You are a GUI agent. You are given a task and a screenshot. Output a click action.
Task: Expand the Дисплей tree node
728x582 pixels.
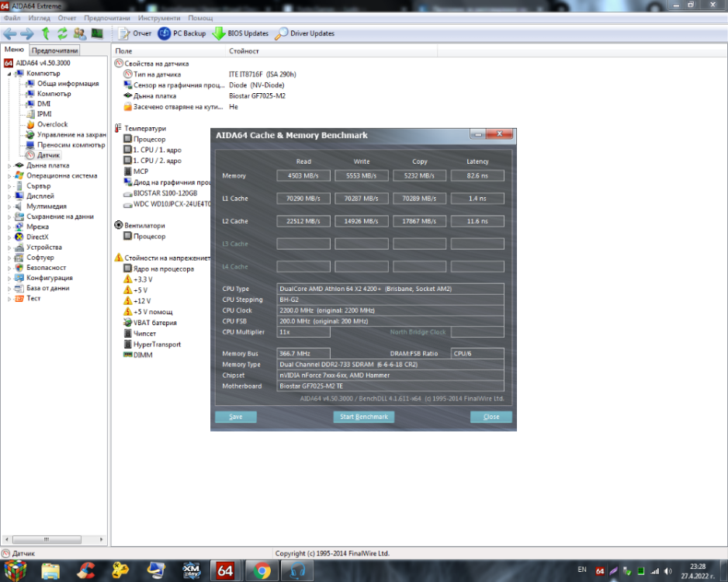click(9, 196)
